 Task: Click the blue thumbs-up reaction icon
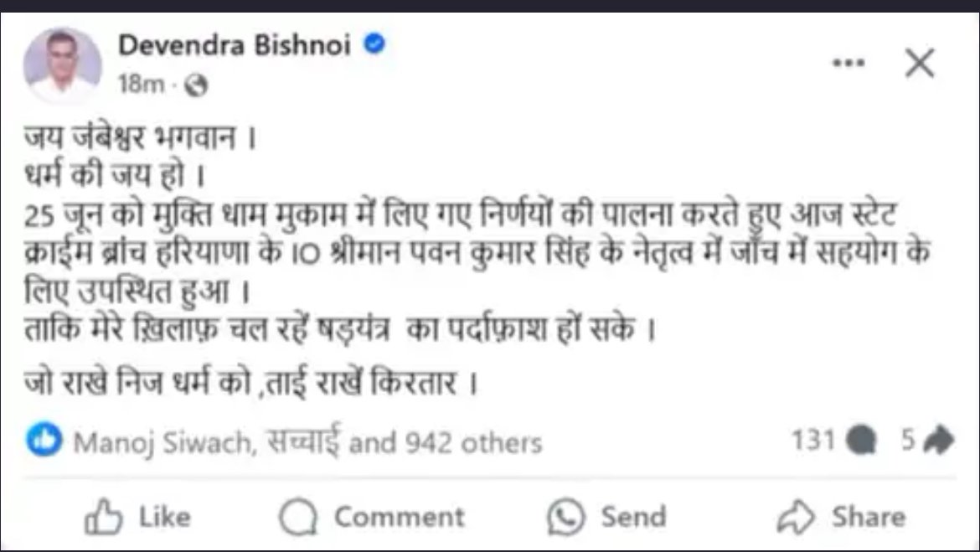(x=44, y=440)
